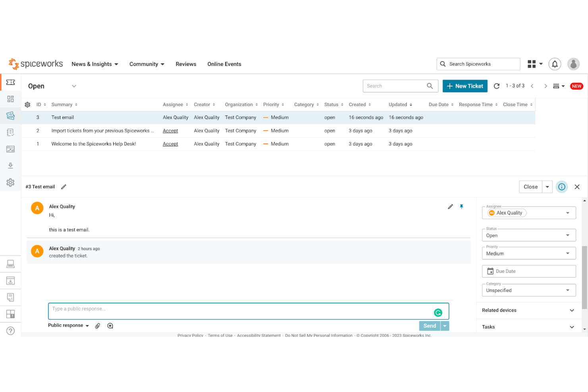Toggle ticket info panel with the i icon
588x392 pixels.
[x=561, y=187]
